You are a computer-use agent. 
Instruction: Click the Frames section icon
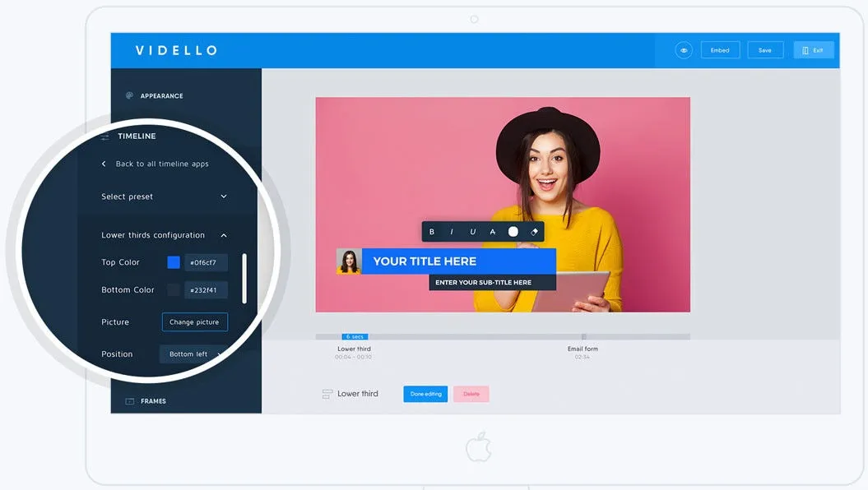coord(129,401)
